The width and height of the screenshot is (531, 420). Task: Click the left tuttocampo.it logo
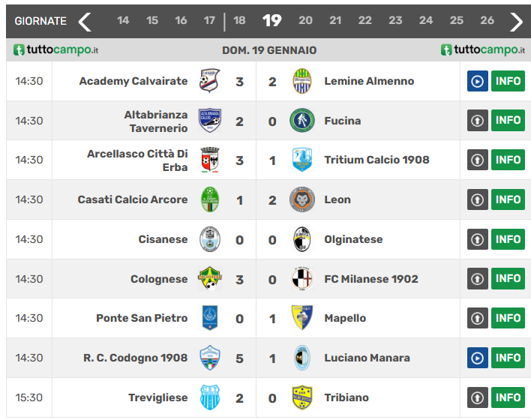point(55,50)
